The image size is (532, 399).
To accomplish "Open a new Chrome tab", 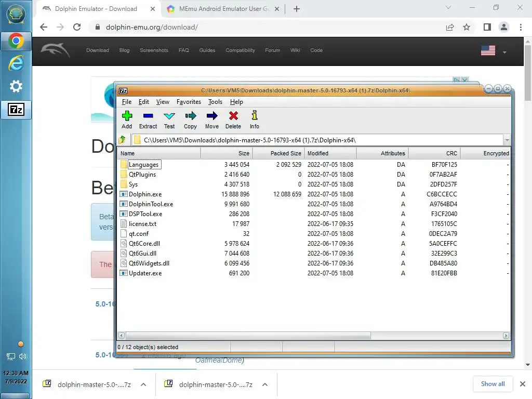I will click(x=297, y=9).
